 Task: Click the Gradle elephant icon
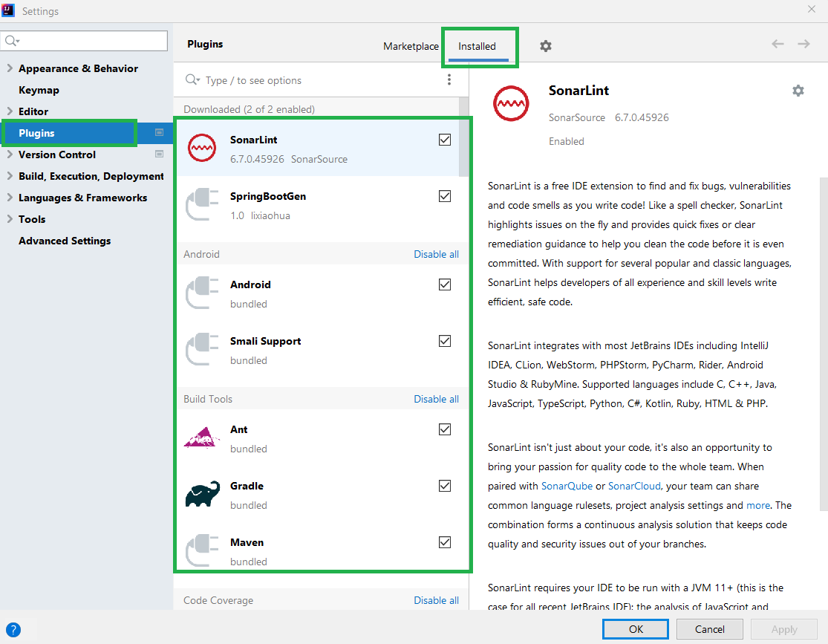click(202, 495)
